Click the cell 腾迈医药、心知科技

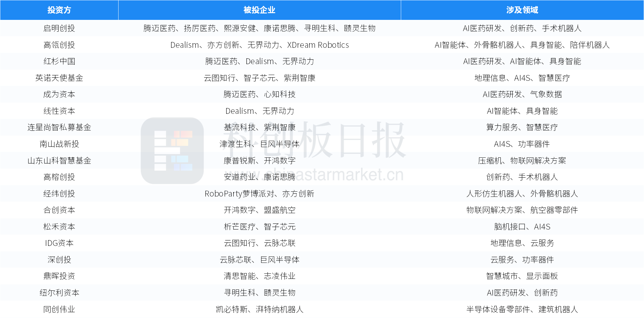point(260,94)
